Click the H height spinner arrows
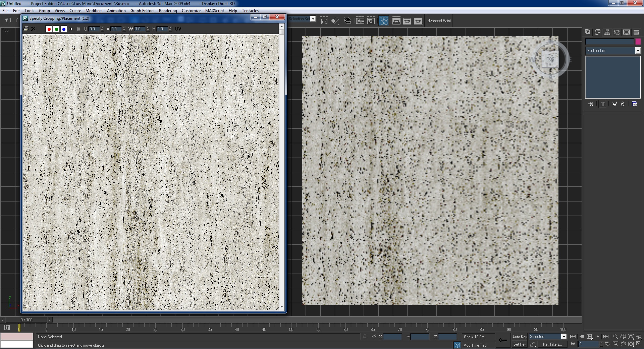The image size is (644, 349). (170, 29)
